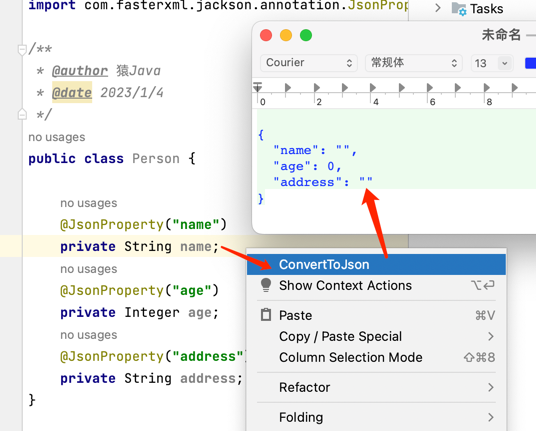
Task: Close the text window with red button
Action: pos(266,35)
